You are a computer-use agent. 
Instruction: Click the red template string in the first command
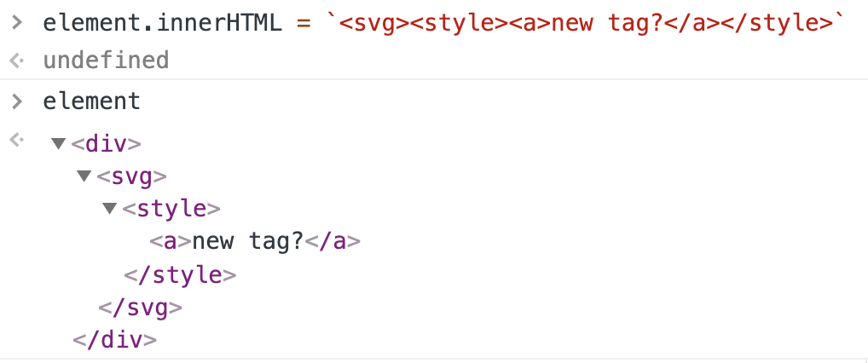point(585,24)
